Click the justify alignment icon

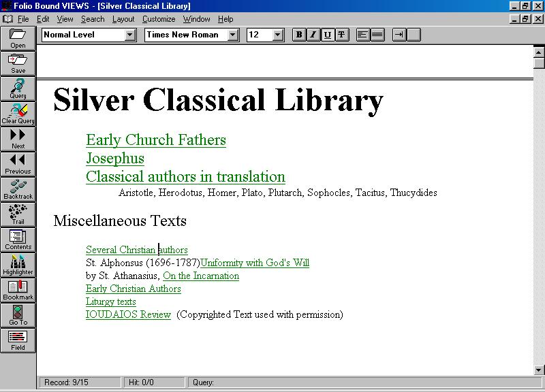(x=377, y=35)
